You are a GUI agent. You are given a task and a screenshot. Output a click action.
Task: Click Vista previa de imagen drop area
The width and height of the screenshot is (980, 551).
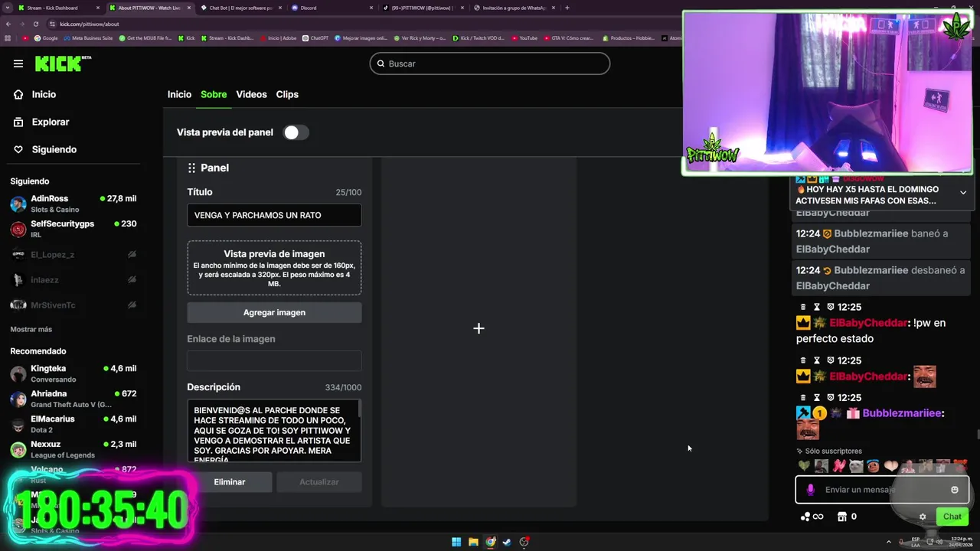tap(274, 268)
